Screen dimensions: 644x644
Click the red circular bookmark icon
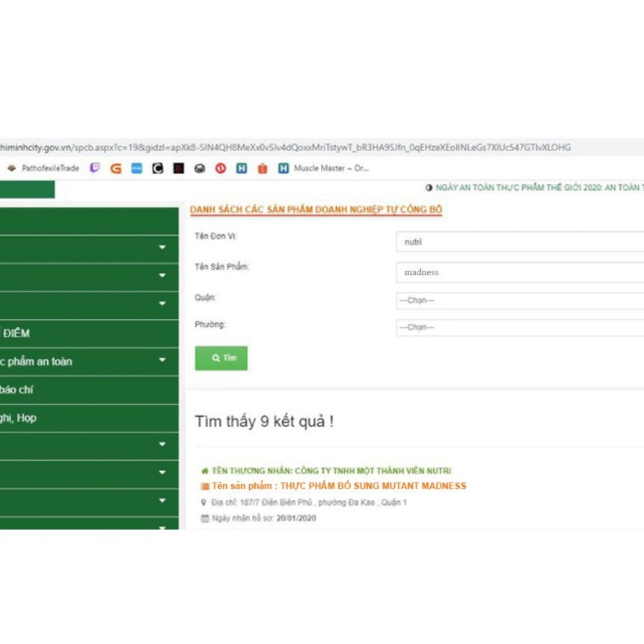(x=221, y=168)
